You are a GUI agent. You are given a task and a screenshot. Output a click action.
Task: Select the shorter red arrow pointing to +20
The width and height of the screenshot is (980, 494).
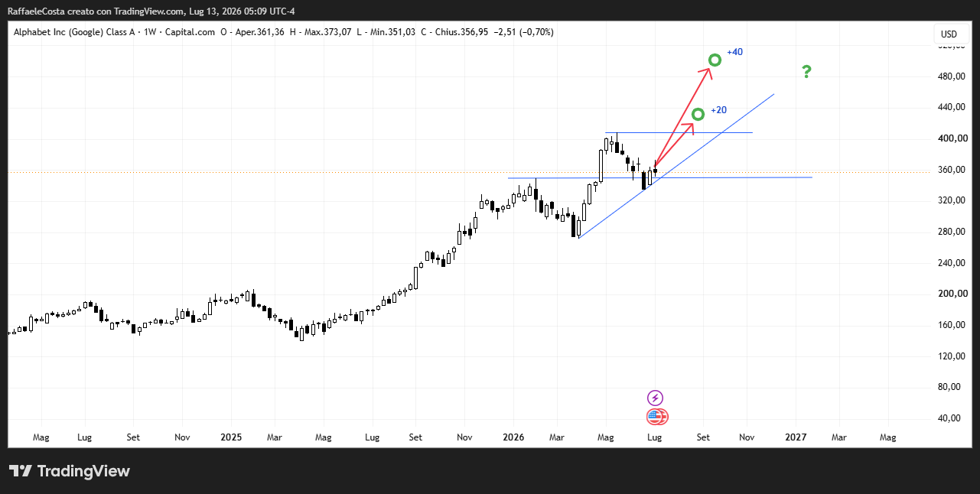(675, 145)
